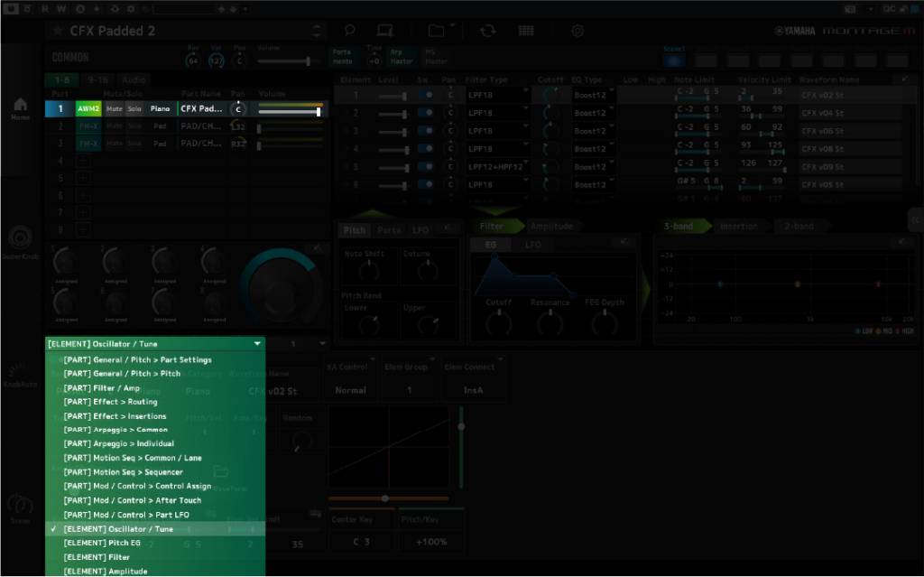Image resolution: width=924 pixels, height=577 pixels.
Task: Click the Home icon in the left sidebar
Action: 19,103
